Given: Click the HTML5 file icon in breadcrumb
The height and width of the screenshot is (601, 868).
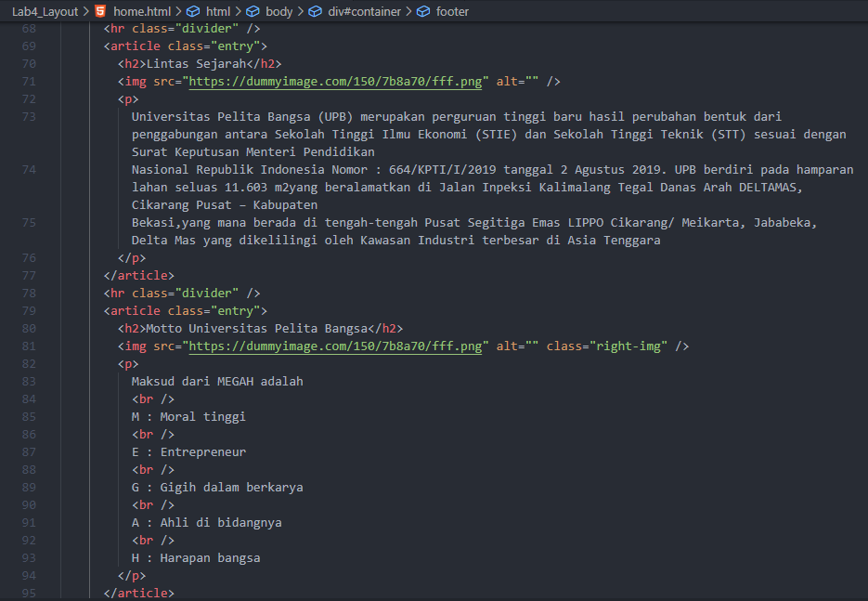Looking at the screenshot, I should coord(100,11).
